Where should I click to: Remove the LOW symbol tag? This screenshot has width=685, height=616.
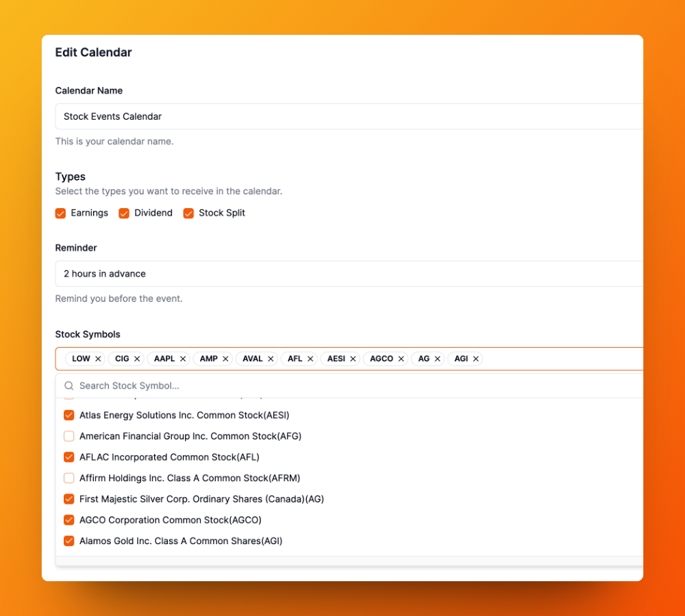click(98, 359)
